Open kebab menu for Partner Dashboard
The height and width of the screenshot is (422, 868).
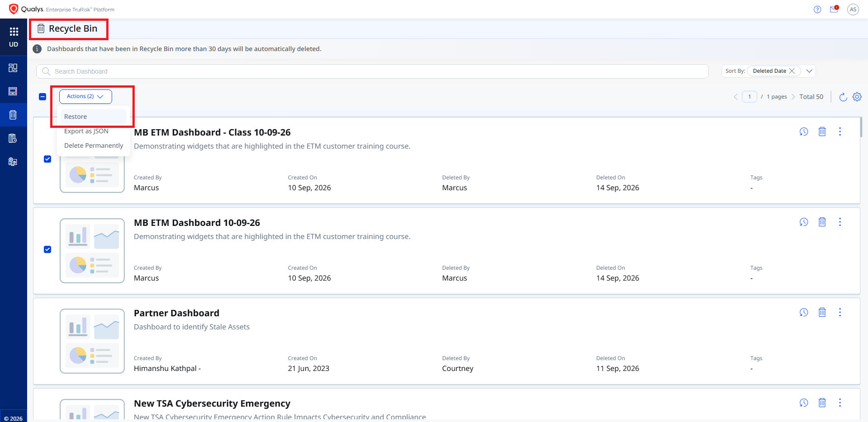(x=840, y=312)
